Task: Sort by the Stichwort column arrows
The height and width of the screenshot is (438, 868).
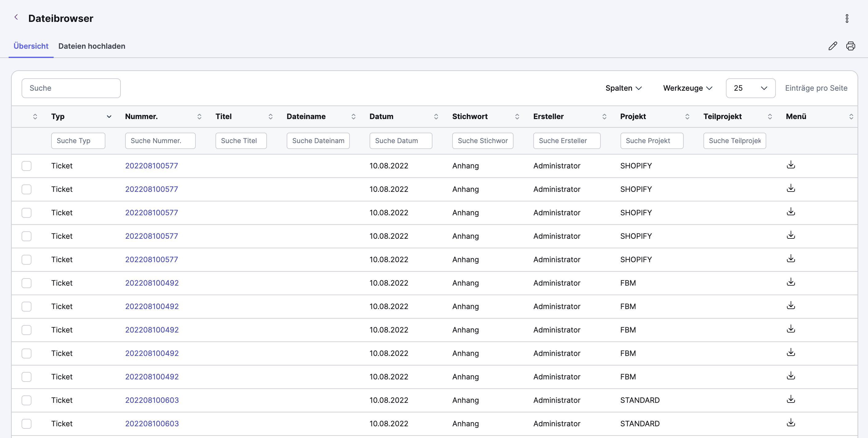Action: [x=517, y=117]
